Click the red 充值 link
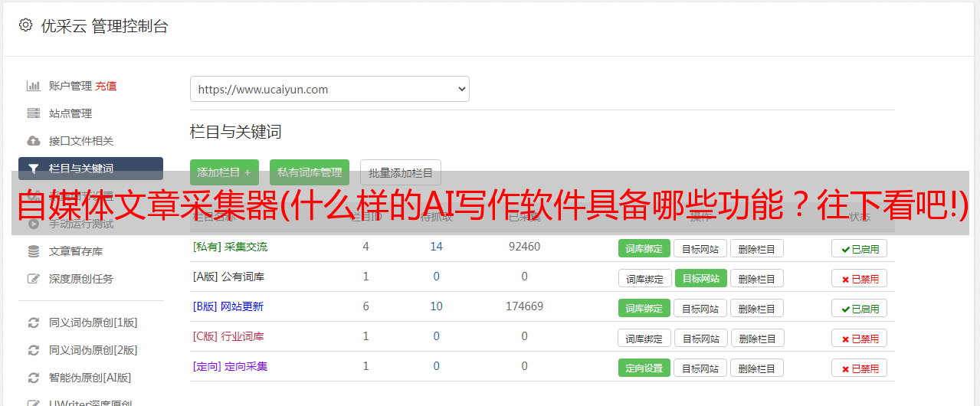Screen dimensions: 980x406 107,86
